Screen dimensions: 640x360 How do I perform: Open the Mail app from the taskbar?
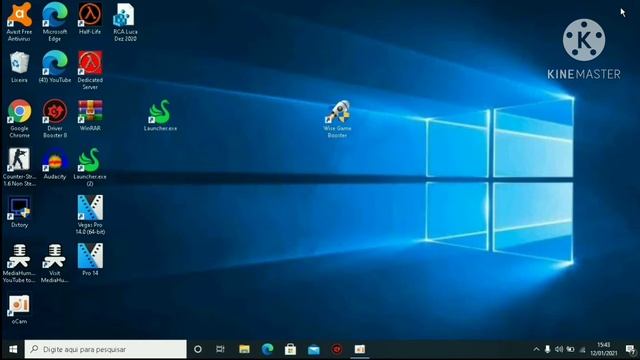313,349
